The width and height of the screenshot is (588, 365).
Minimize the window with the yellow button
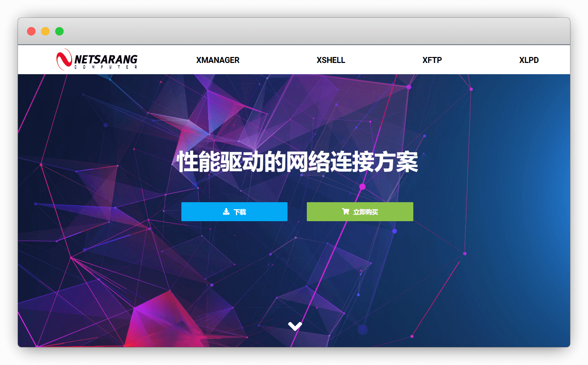click(45, 31)
